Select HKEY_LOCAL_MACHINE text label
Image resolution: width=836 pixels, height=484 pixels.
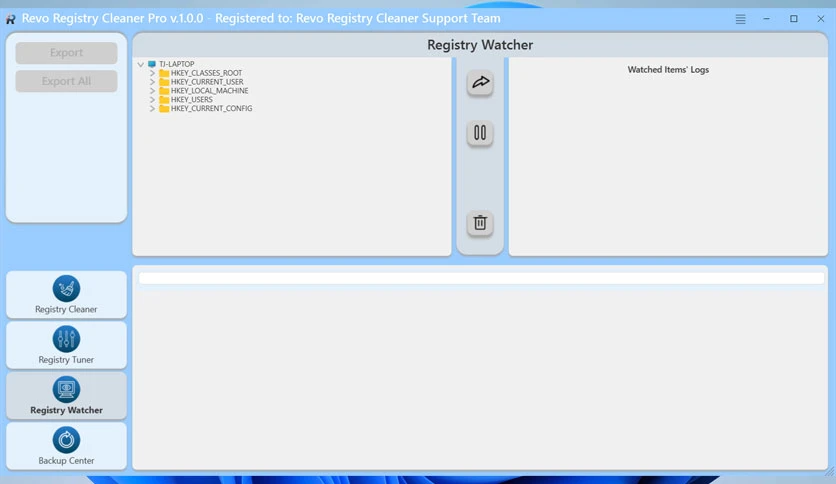coord(210,91)
